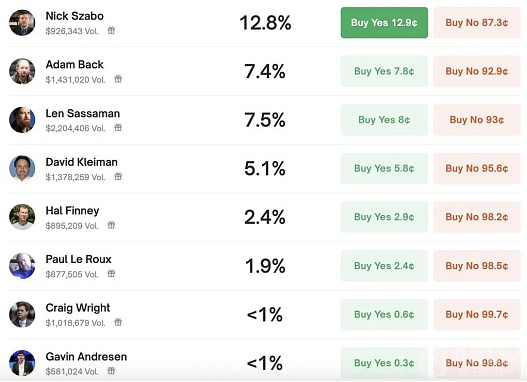Screen dimensions: 527x382
Task: Click gift icon in Gavin Andresen row
Action: click(x=111, y=371)
